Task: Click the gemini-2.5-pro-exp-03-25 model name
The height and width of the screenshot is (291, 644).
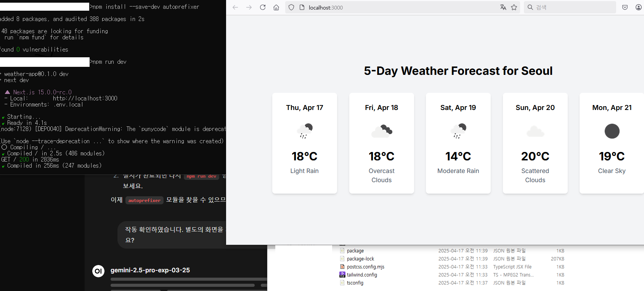Action: (x=150, y=270)
